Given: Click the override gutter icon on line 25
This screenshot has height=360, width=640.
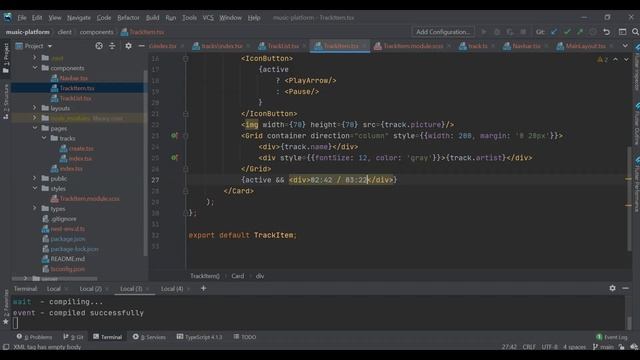Looking at the screenshot, I should coord(174,158).
